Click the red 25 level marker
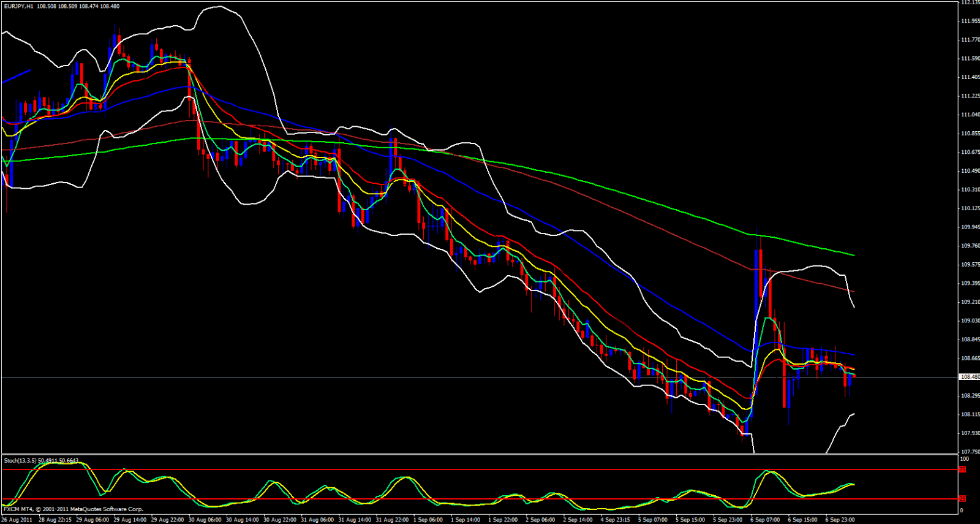This screenshot has width=980, height=524. click(962, 498)
